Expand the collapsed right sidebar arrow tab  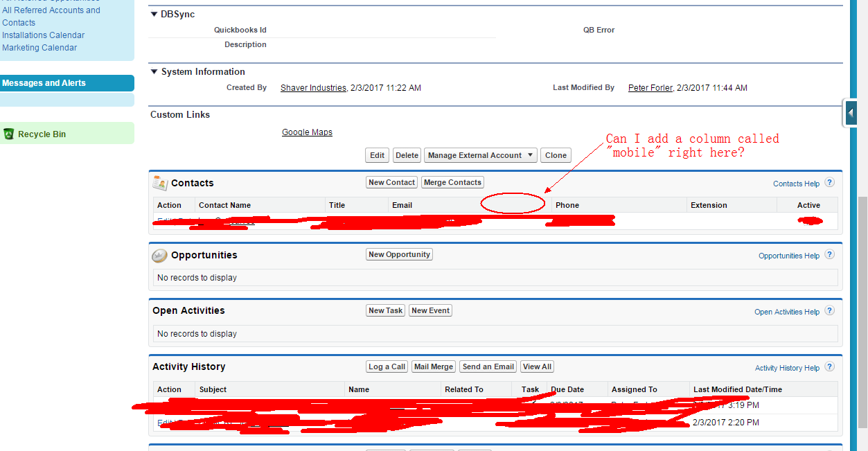[x=851, y=112]
